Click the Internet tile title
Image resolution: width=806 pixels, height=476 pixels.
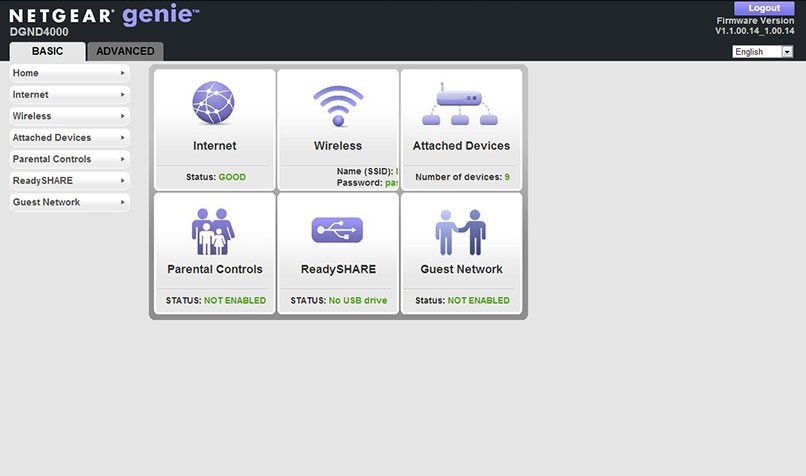pyautogui.click(x=214, y=146)
